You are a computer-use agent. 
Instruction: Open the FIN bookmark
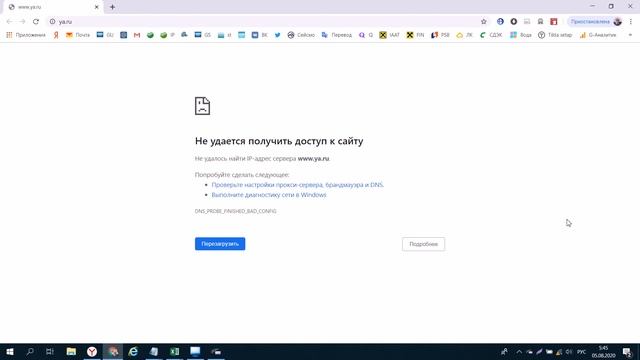tap(415, 35)
